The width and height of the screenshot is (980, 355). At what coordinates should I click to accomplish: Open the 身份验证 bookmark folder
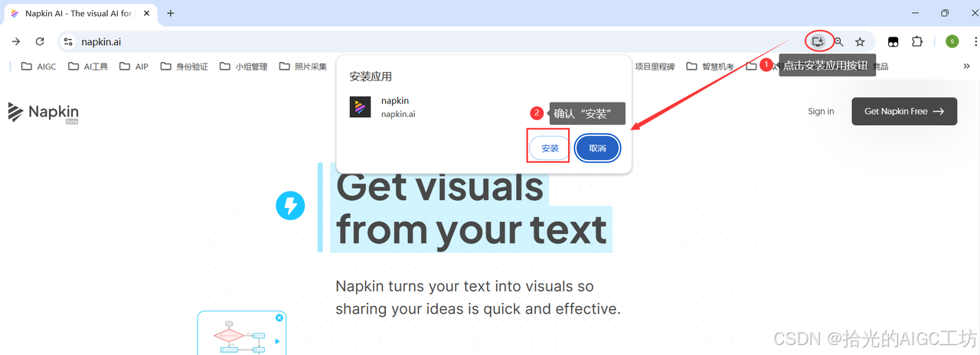[x=185, y=67]
